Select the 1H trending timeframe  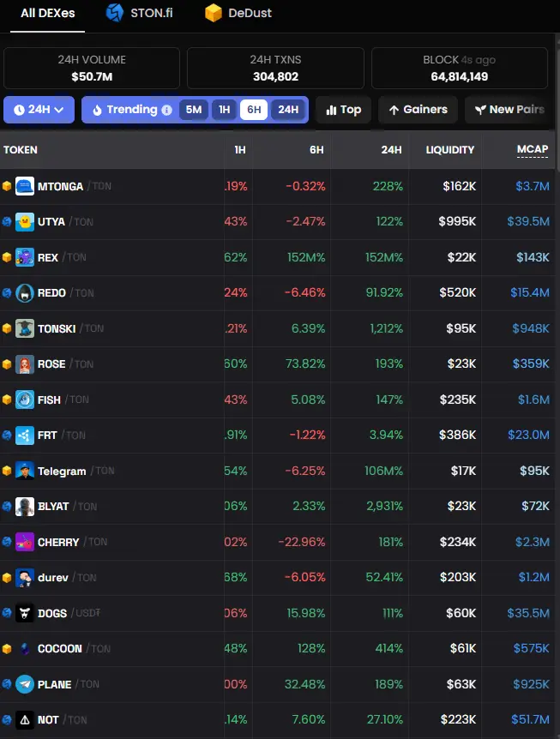point(225,110)
